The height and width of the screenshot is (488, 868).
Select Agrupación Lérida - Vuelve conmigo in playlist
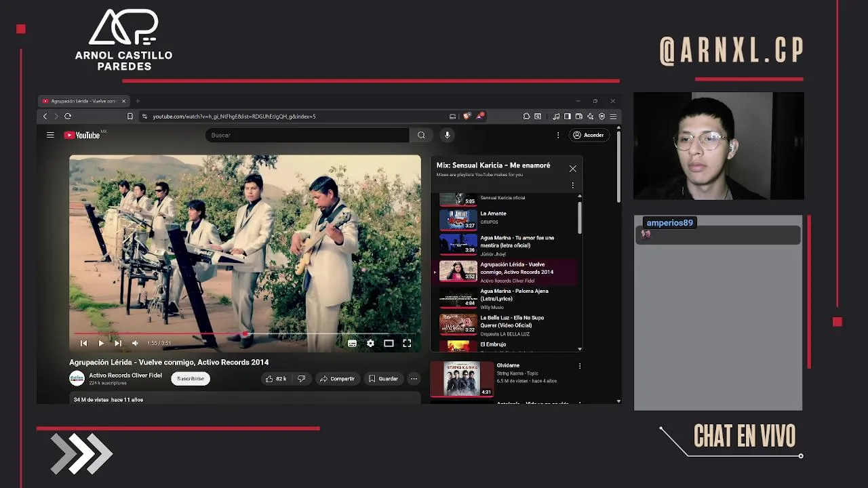506,272
